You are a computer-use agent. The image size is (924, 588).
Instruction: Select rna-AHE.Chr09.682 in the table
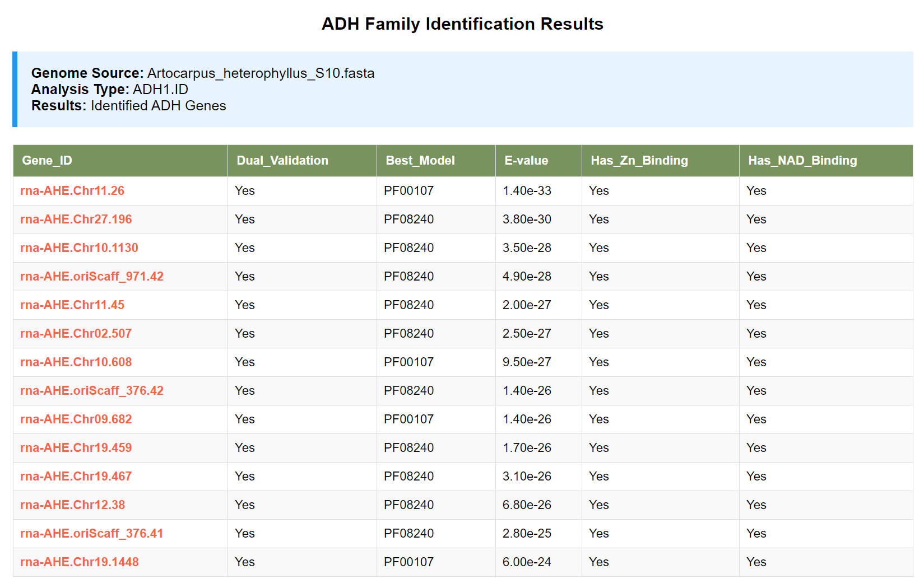click(x=76, y=419)
